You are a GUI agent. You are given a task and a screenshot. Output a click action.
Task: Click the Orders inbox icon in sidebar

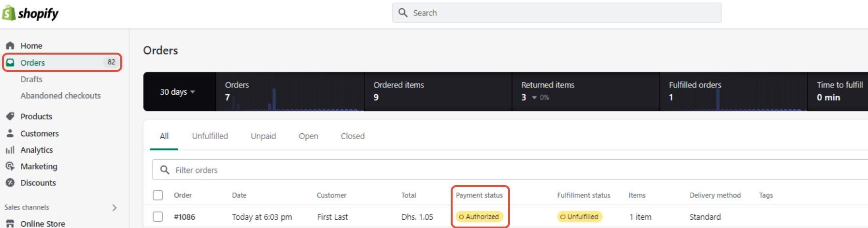click(x=10, y=62)
